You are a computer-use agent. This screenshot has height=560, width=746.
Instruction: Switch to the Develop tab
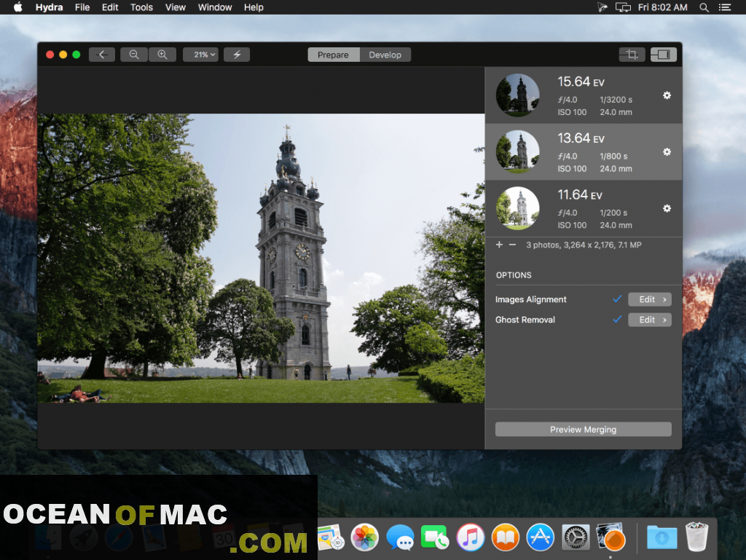click(385, 55)
